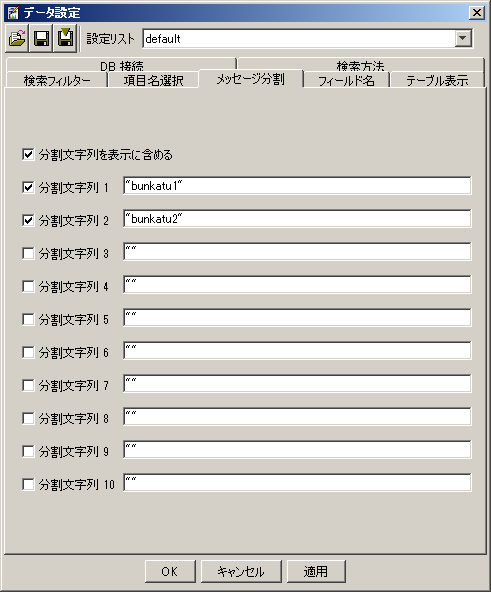This screenshot has height=592, width=491.
Task: Switch to the 検索フィルター tab
Action: tap(57, 80)
